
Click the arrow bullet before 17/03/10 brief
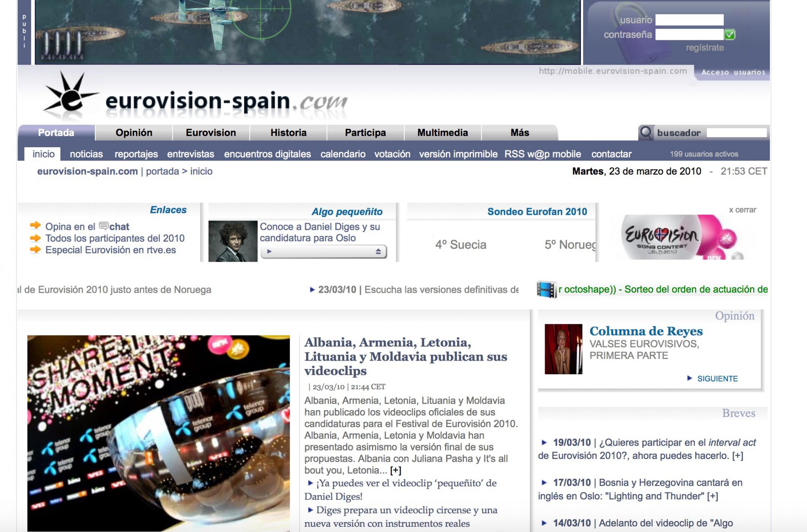click(544, 483)
